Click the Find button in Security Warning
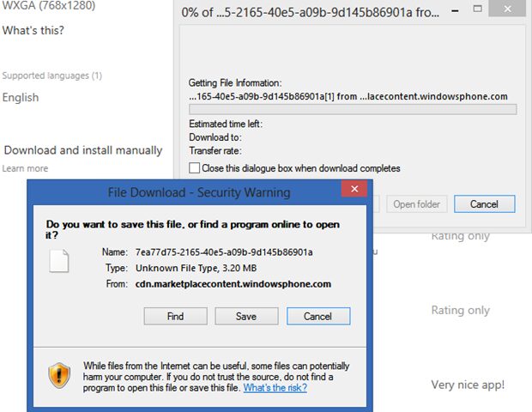The height and width of the screenshot is (412, 532). click(175, 317)
